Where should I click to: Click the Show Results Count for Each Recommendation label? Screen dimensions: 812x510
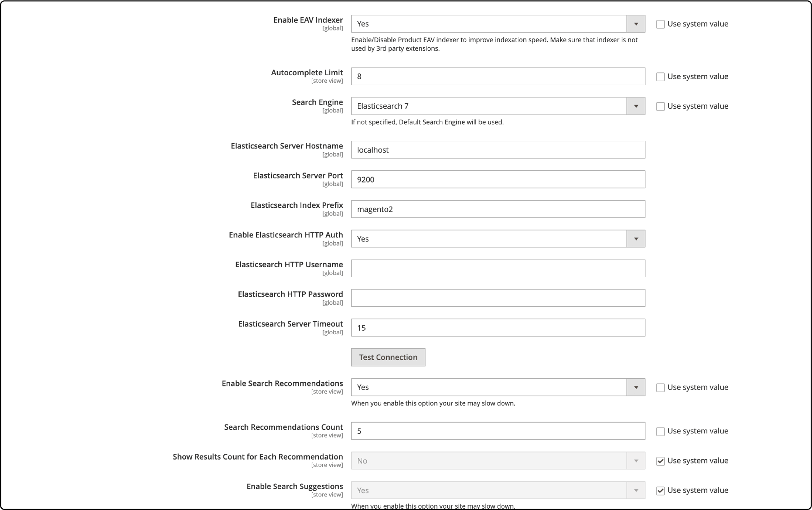click(x=258, y=457)
